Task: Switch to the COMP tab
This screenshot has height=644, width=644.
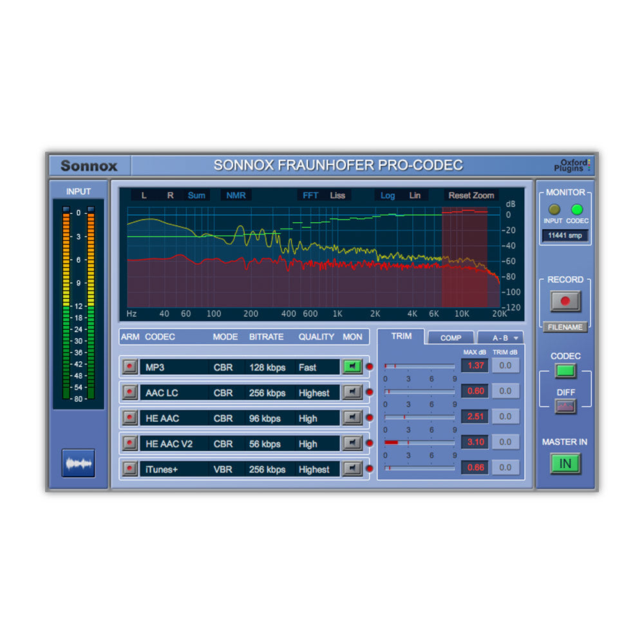Action: [x=450, y=337]
